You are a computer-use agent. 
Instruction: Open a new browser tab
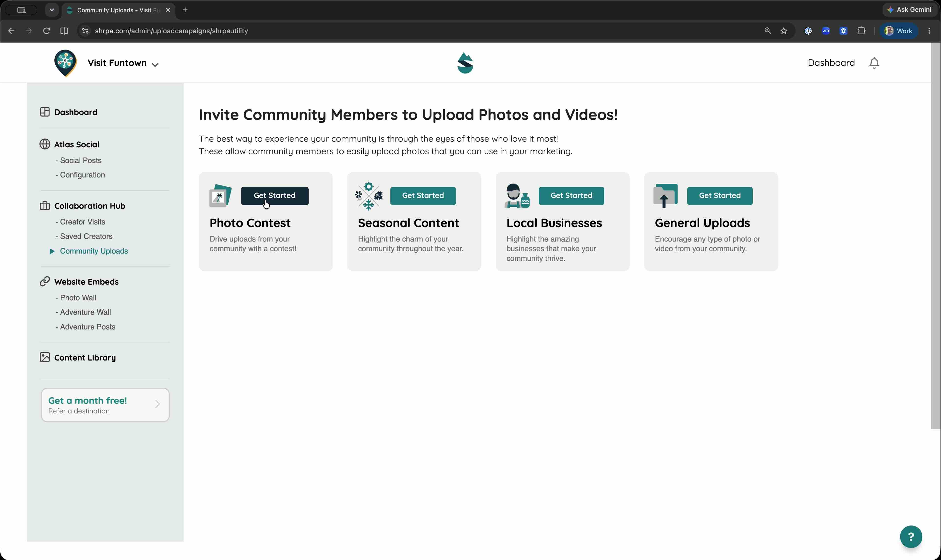pyautogui.click(x=185, y=10)
